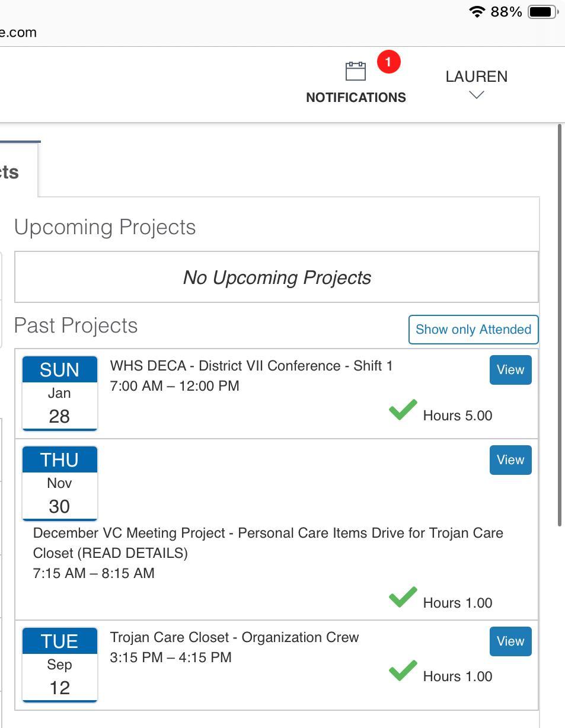Open the LAUREN account dropdown
The width and height of the screenshot is (565, 728).
(x=477, y=76)
